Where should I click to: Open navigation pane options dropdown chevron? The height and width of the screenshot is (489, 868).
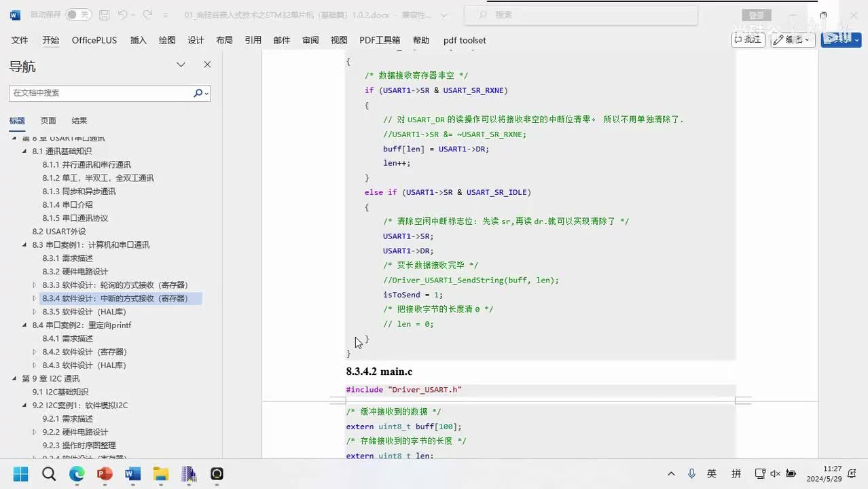point(181,65)
